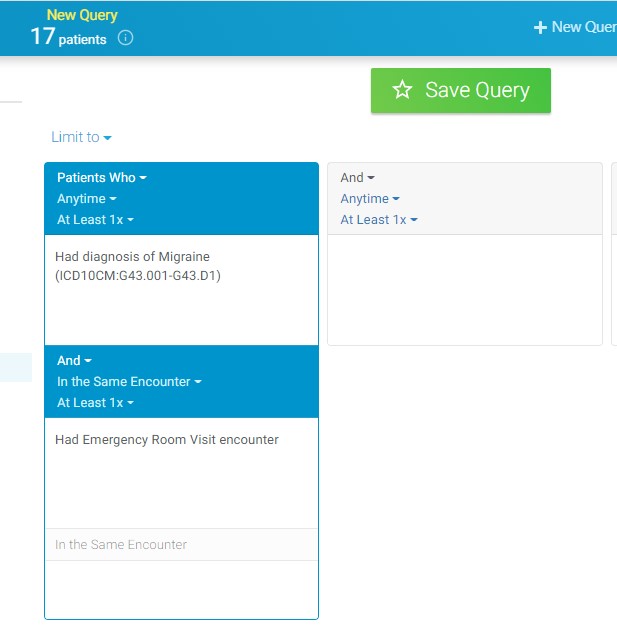
Task: Click the empty gray panel criteria area
Action: [x=464, y=289]
